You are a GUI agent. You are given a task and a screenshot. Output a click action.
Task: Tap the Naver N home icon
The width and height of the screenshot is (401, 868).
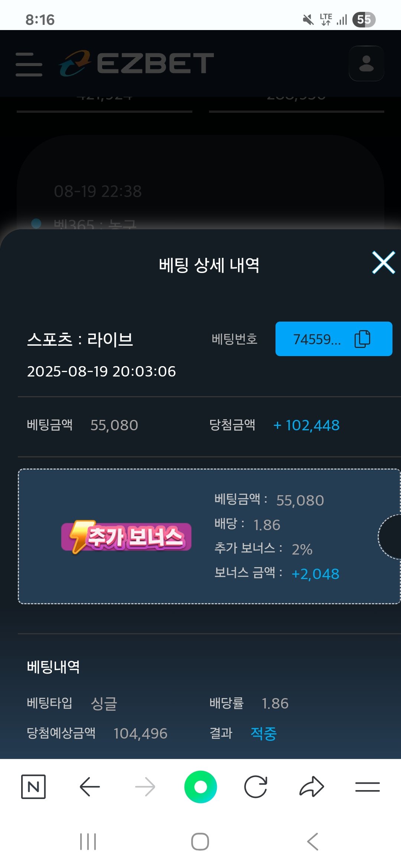tap(33, 786)
